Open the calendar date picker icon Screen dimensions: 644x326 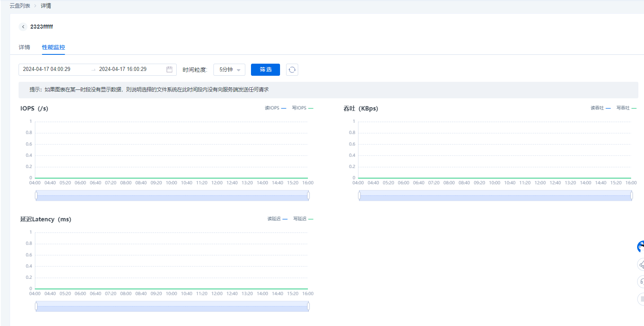point(169,69)
